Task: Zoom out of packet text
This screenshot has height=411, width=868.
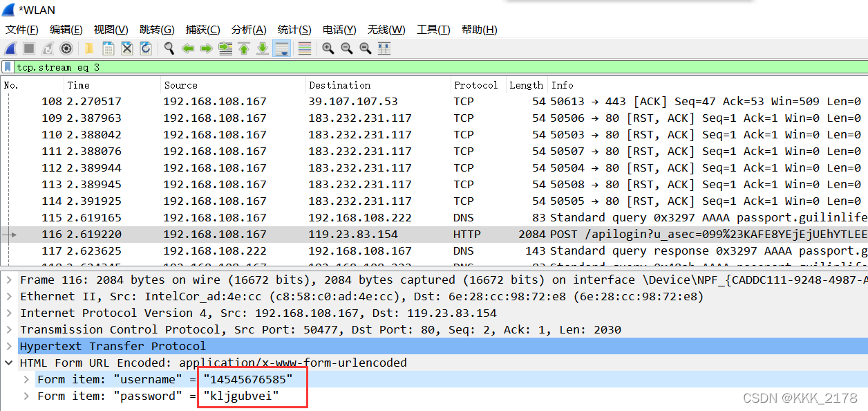Action: (347, 48)
